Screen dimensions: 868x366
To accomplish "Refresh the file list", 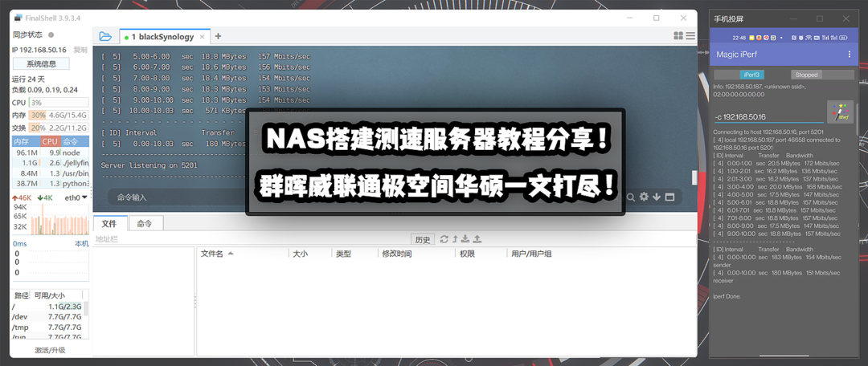I will tap(444, 239).
